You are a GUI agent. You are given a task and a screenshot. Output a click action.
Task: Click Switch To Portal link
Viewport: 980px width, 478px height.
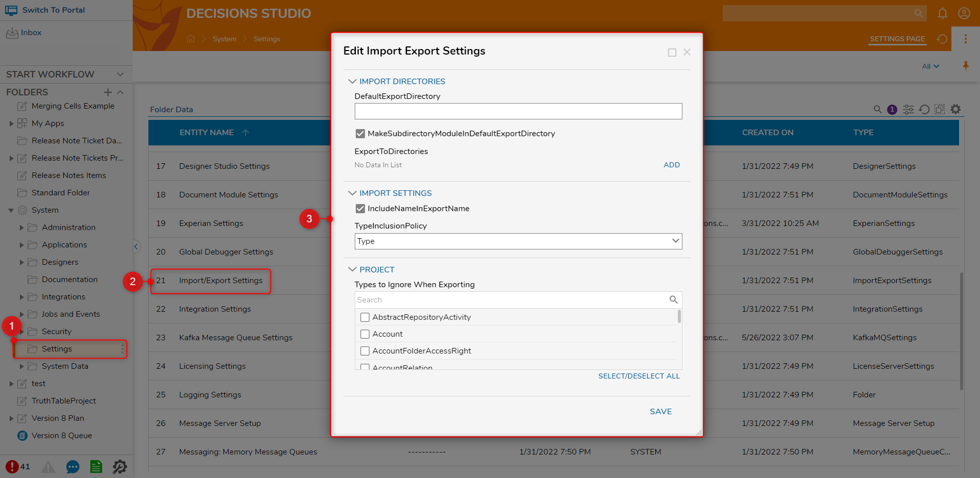point(54,10)
